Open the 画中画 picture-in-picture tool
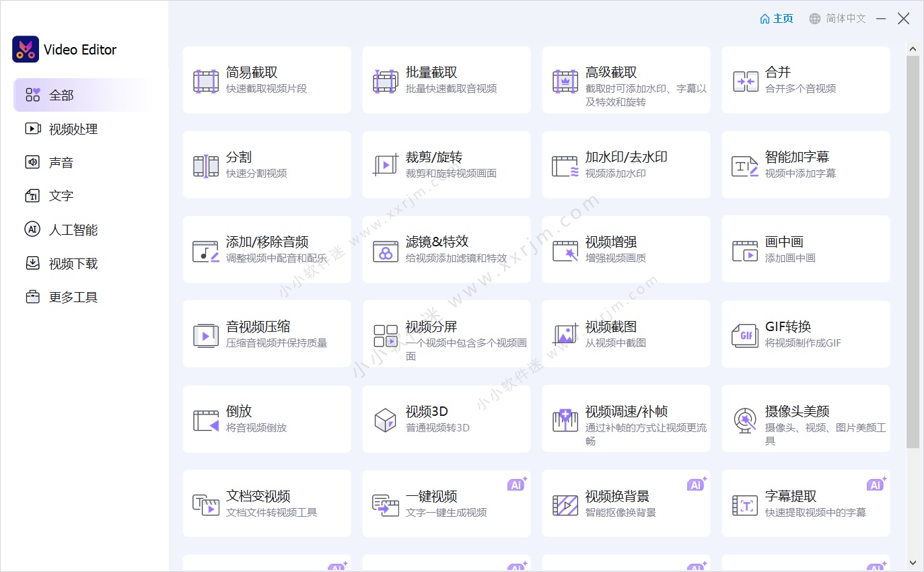The image size is (924, 572). [x=806, y=249]
